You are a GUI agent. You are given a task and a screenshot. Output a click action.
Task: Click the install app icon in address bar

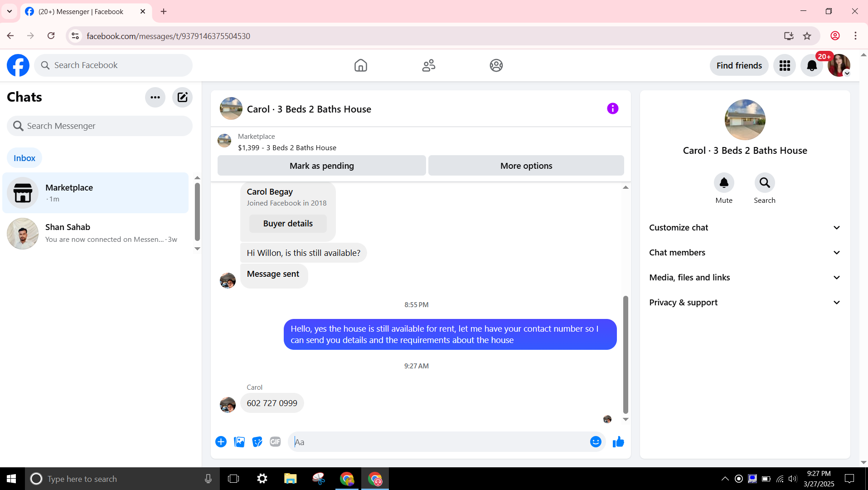tap(789, 36)
